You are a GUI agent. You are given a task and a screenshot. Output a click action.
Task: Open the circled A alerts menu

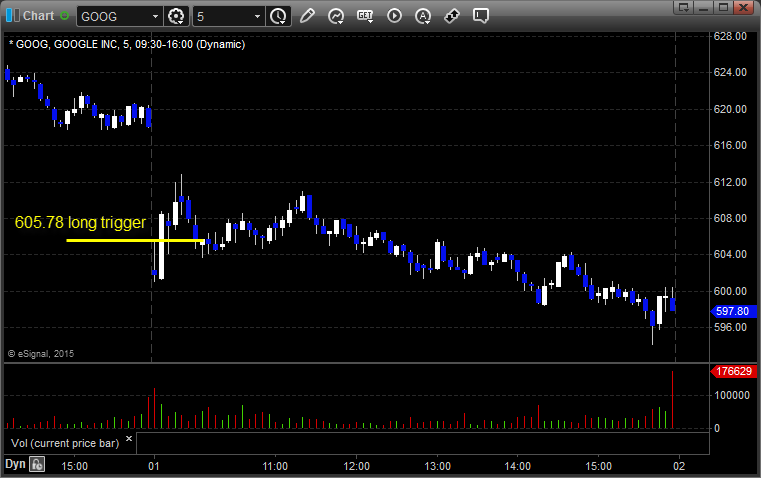(423, 16)
